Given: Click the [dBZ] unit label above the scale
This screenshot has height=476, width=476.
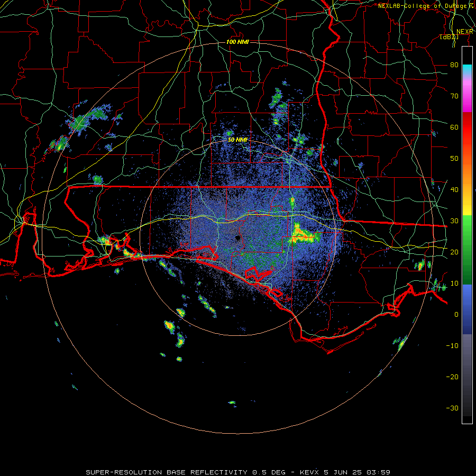Looking at the screenshot, I should 449,37.
